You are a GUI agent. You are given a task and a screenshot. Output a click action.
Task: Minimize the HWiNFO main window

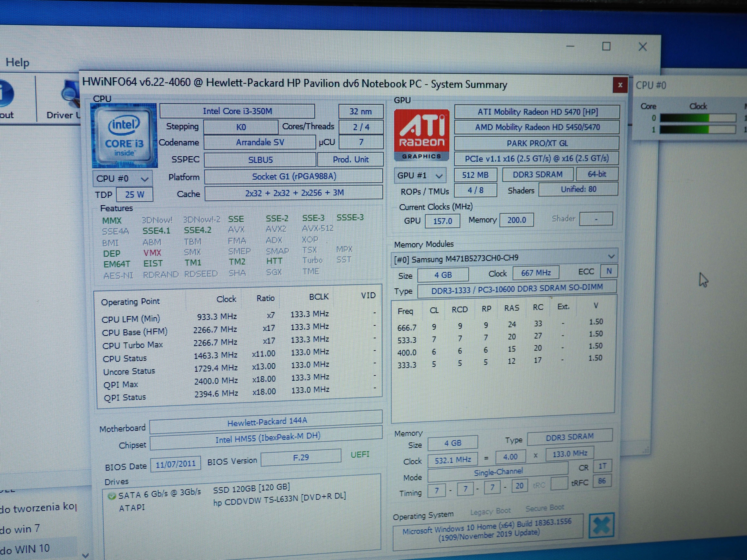click(570, 46)
